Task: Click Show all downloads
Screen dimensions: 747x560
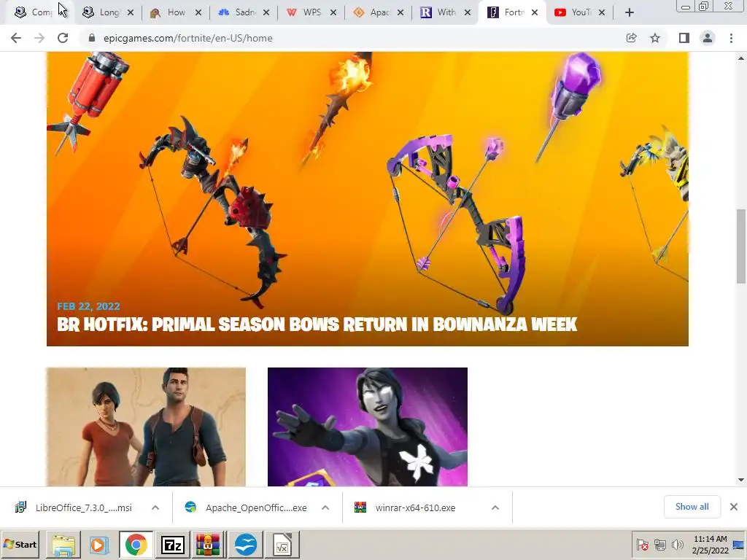Action: click(692, 507)
